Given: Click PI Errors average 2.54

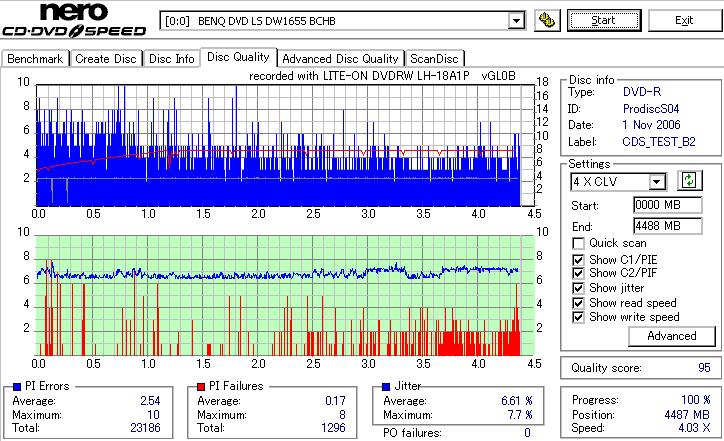Looking at the screenshot, I should [x=150, y=400].
